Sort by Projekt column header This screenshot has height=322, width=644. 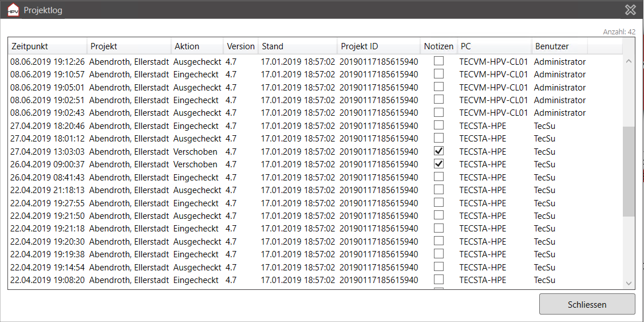coord(129,46)
